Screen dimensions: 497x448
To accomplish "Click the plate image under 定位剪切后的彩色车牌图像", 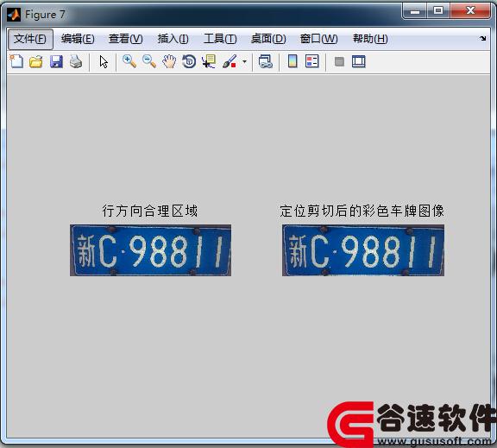I will pyautogui.click(x=363, y=250).
